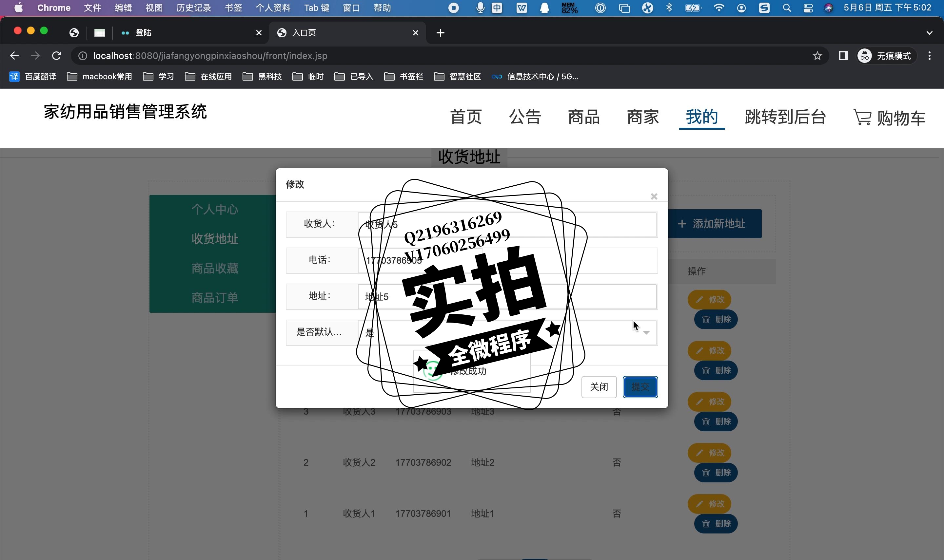The width and height of the screenshot is (944, 560).
Task: Click 修改 for row 收货人3
Action: point(709,401)
